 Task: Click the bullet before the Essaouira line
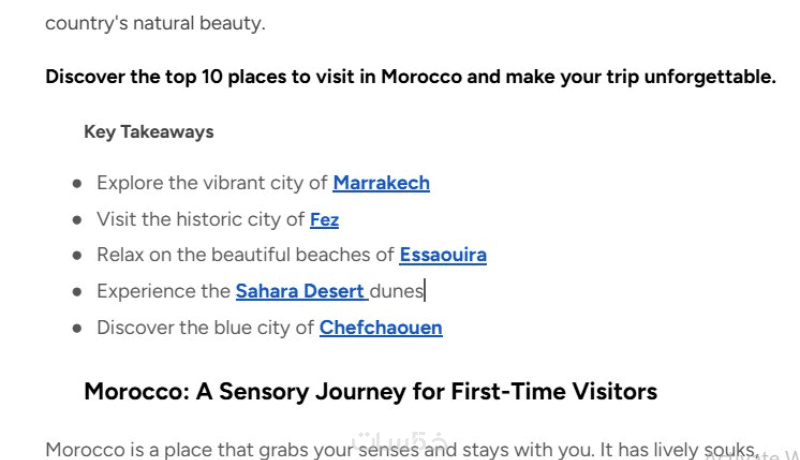click(77, 256)
